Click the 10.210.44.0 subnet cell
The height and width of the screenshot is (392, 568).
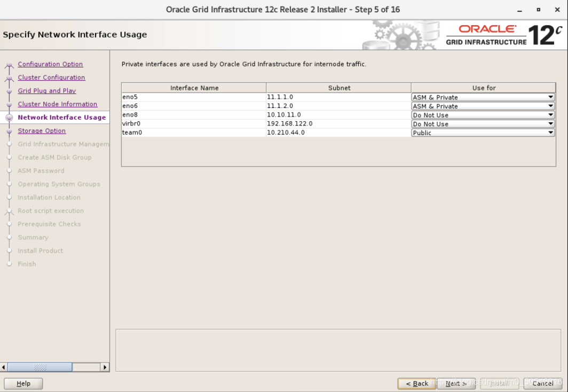click(x=338, y=132)
